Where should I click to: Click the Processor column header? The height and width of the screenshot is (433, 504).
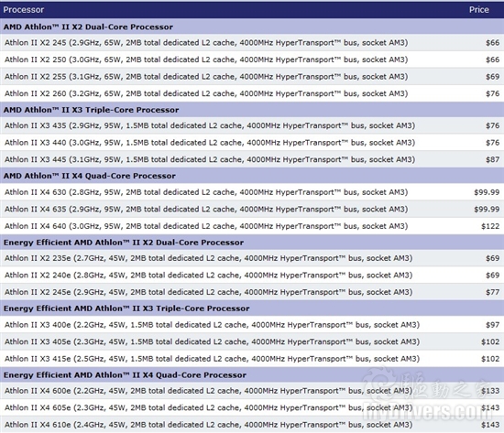click(24, 10)
